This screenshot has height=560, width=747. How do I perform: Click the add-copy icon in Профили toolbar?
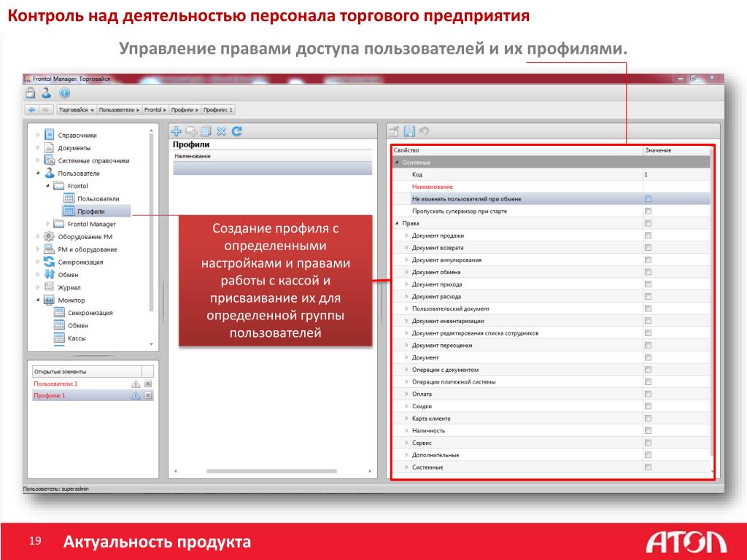tap(191, 131)
